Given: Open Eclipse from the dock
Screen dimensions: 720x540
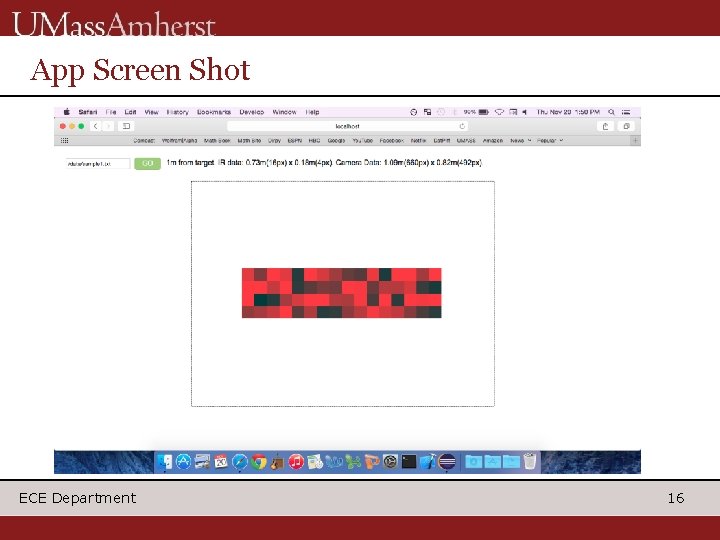Looking at the screenshot, I should tap(447, 461).
